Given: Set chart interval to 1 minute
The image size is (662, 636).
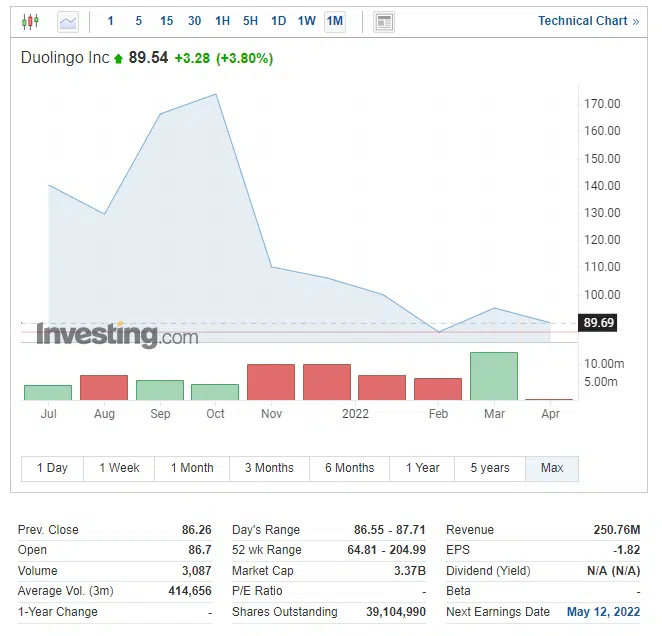Looking at the screenshot, I should 111,21.
